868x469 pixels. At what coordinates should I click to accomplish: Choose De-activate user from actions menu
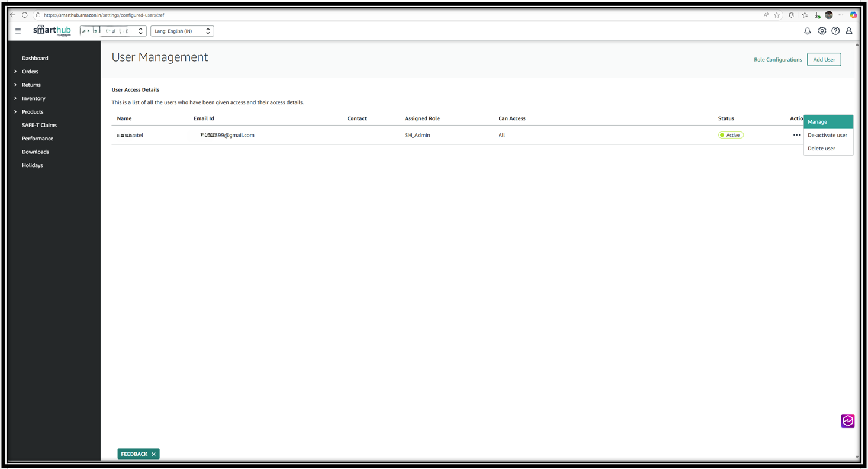click(827, 135)
